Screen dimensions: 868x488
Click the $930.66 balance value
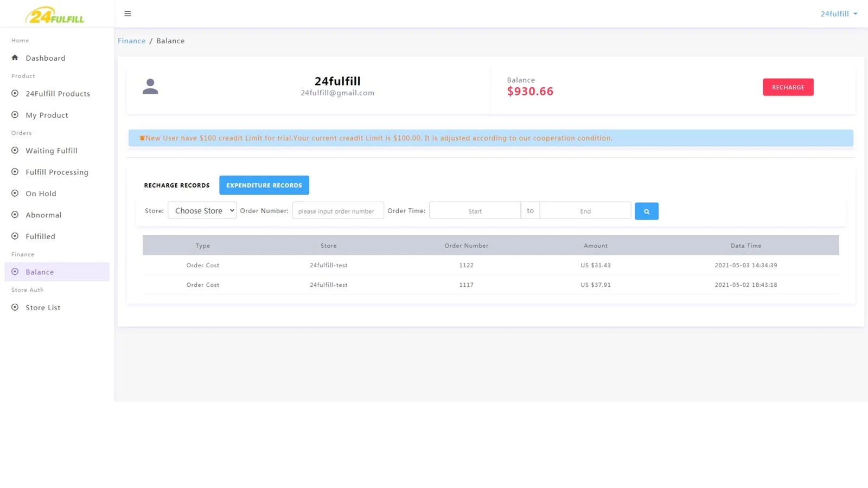(530, 91)
